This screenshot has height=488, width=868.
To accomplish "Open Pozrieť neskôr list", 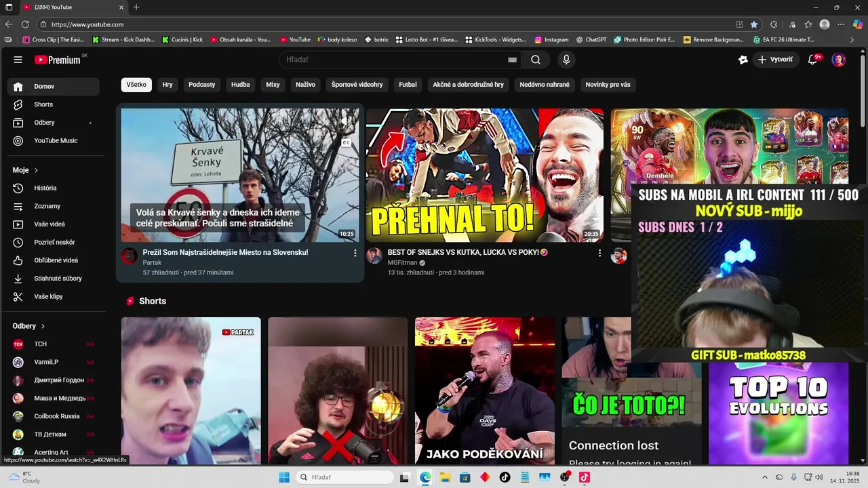I will click(x=53, y=242).
